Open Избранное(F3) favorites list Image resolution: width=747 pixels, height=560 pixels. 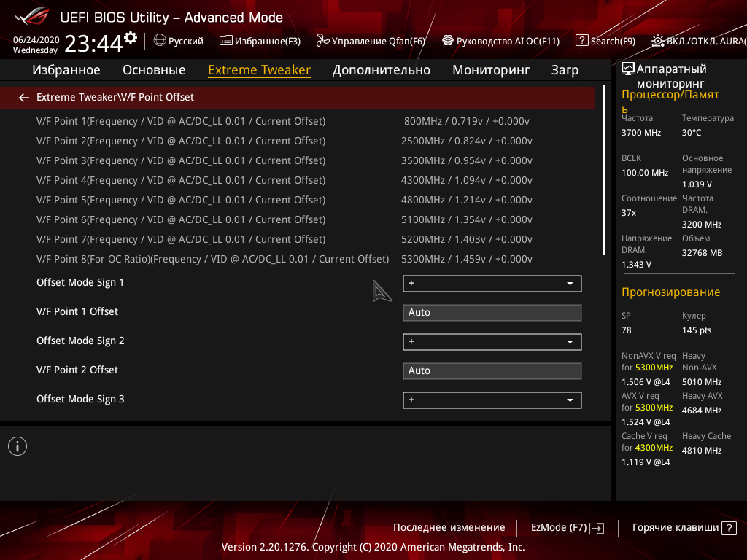(260, 41)
